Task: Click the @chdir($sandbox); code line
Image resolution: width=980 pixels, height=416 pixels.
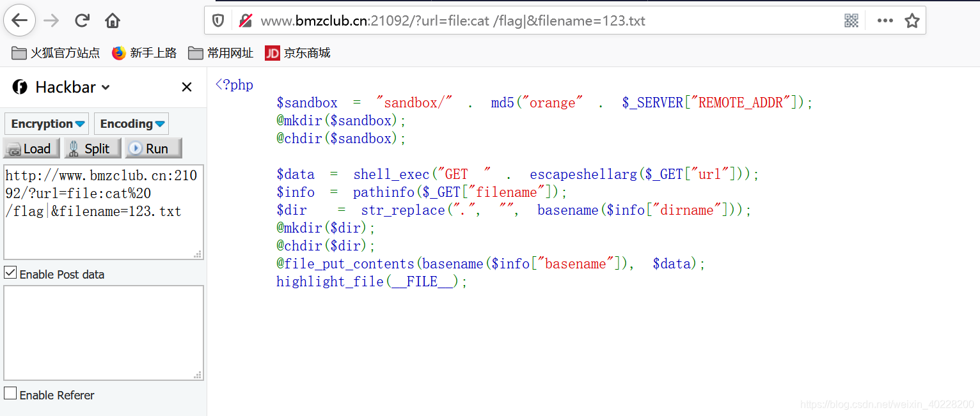Action: [x=342, y=138]
